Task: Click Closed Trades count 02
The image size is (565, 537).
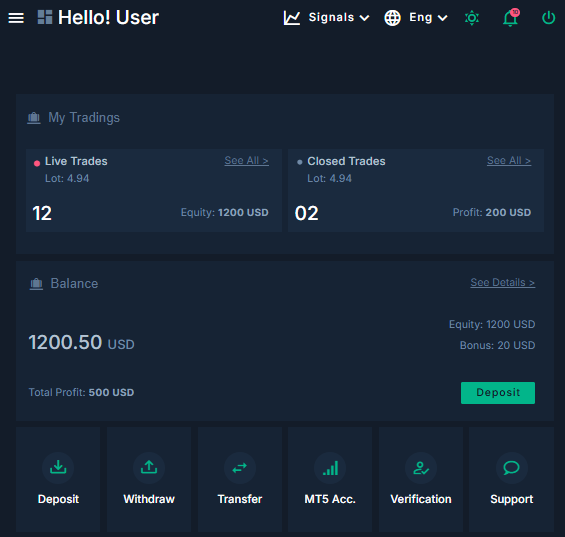Action: [307, 213]
